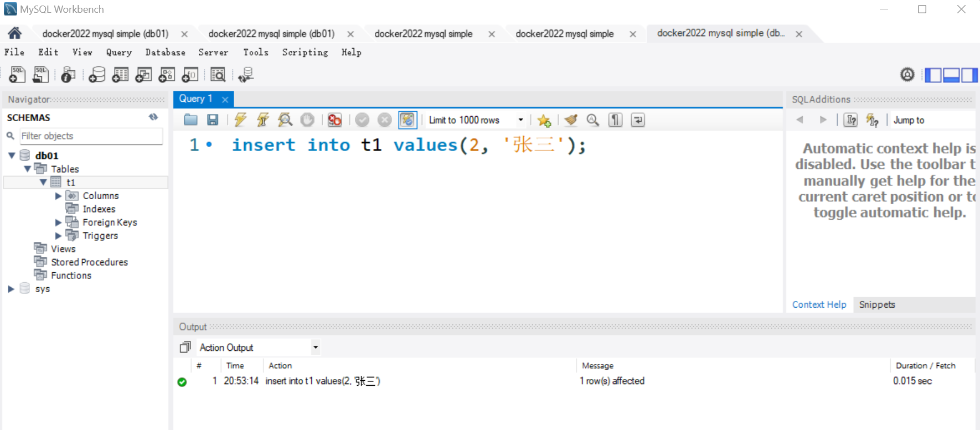Create a new SQL tab icon
The width and height of the screenshot is (980, 430).
point(17,74)
